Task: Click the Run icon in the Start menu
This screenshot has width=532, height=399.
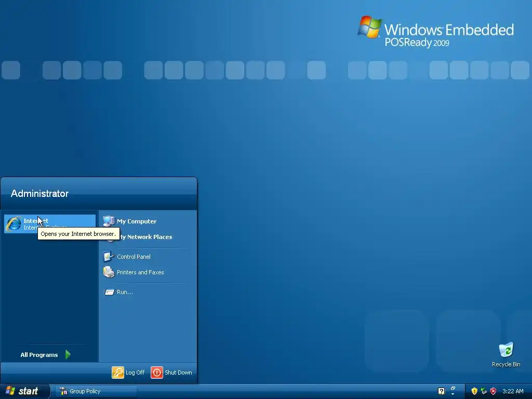Action: pos(109,292)
